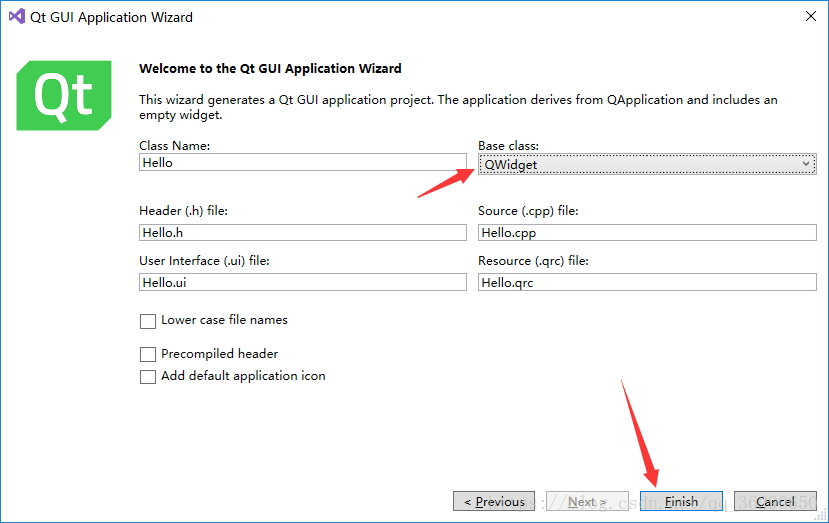Viewport: 829px width, 523px height.
Task: Click the Base class label
Action: [509, 145]
